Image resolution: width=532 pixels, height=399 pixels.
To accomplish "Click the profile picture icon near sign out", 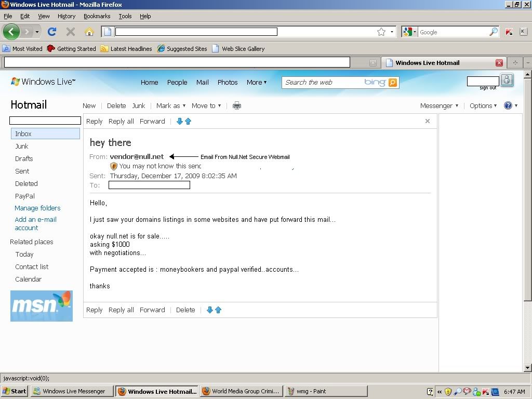I will 507,81.
